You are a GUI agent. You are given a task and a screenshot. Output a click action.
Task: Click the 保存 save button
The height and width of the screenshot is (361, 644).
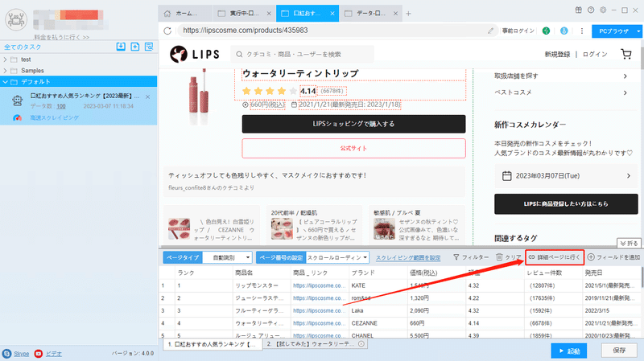619,351
